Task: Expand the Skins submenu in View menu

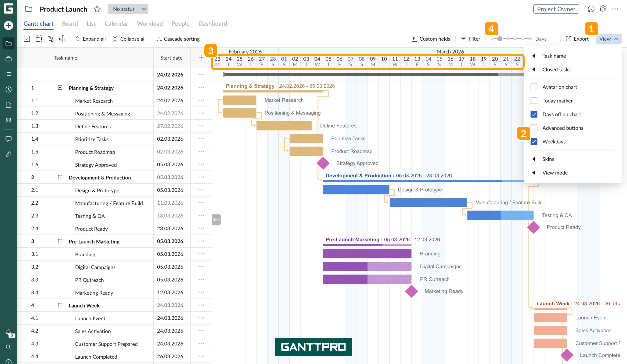Action: pyautogui.click(x=548, y=159)
